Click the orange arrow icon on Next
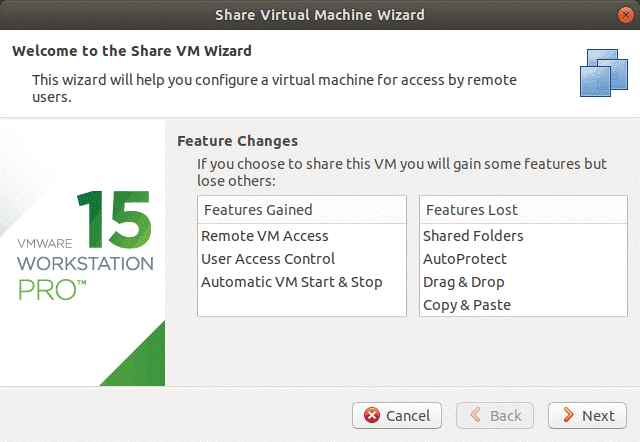 [568, 415]
